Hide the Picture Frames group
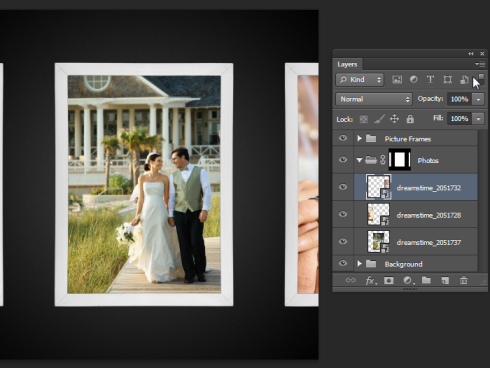This screenshot has height=368, width=490. point(343,138)
